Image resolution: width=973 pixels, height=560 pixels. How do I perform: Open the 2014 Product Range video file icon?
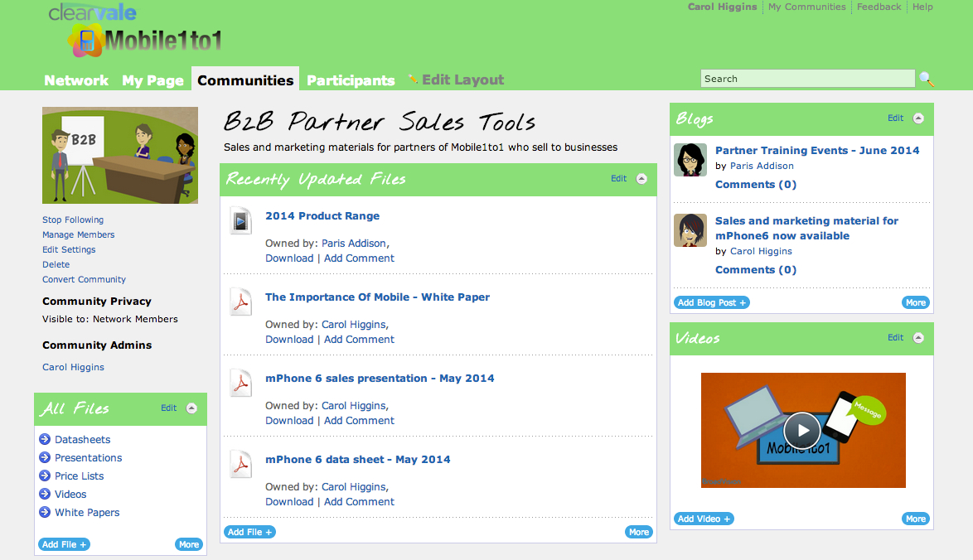(241, 221)
